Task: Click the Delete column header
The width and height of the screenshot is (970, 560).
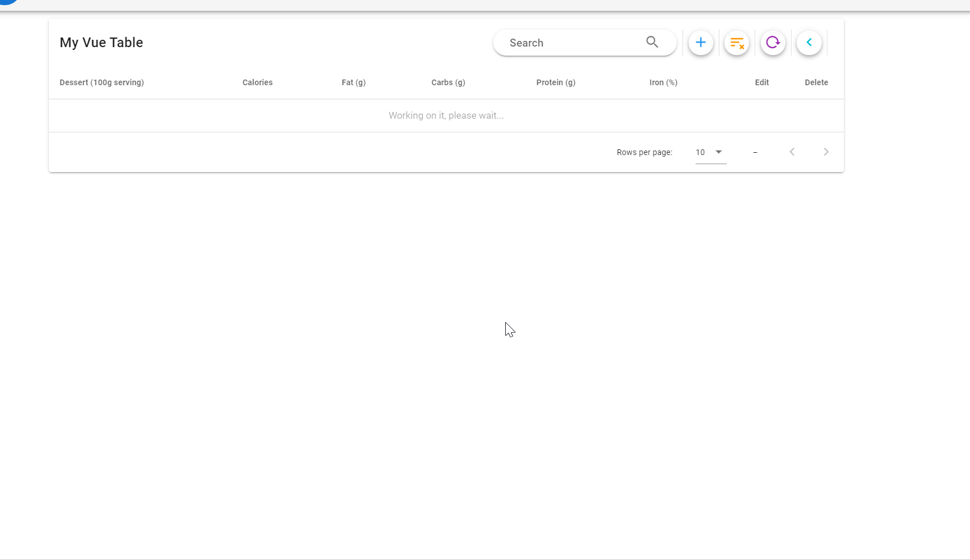Action: point(816,82)
